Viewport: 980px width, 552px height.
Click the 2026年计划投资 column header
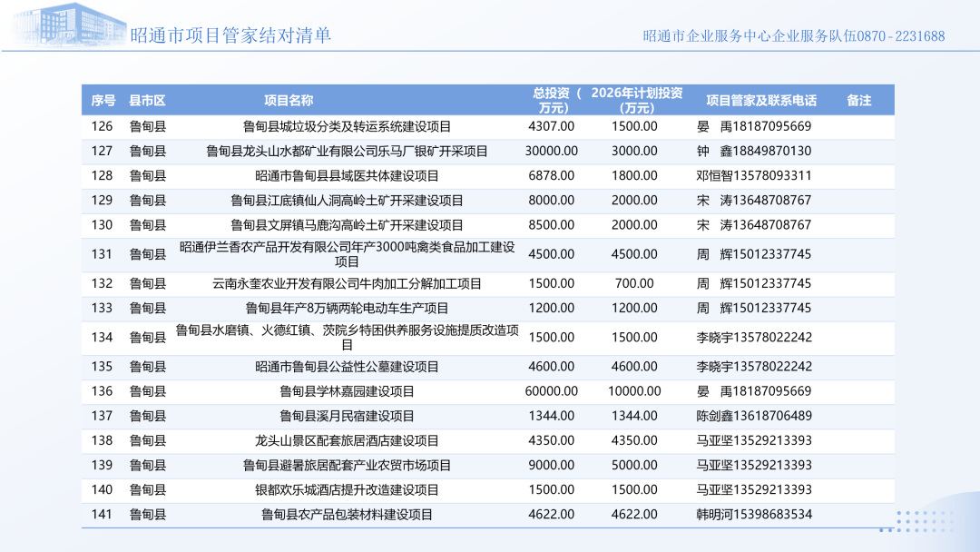click(636, 100)
